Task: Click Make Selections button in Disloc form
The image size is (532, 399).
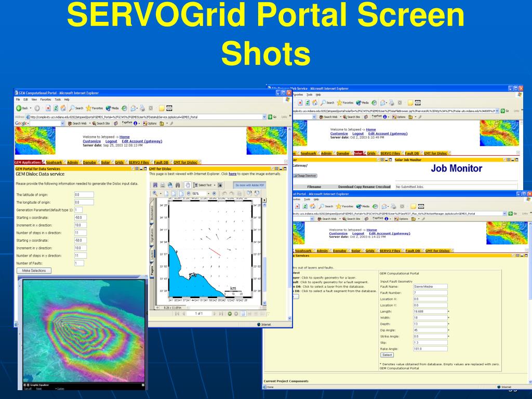Action: pos(34,270)
